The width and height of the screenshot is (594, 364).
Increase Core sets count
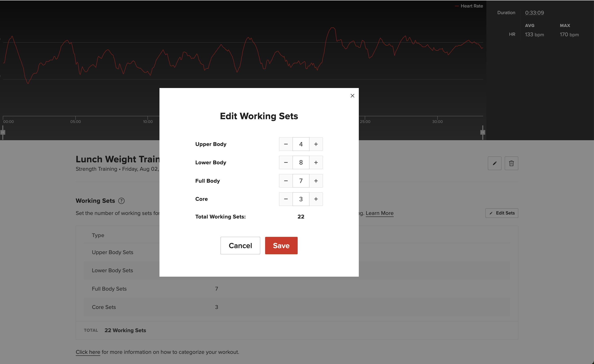316,199
